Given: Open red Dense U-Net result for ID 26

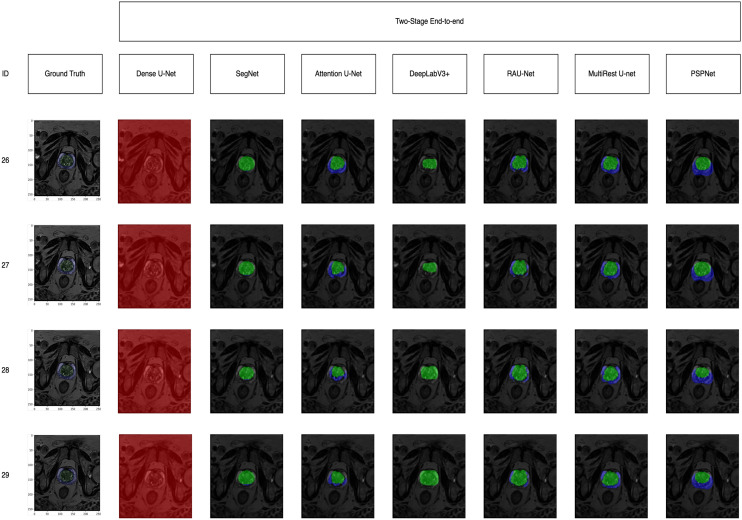Looking at the screenshot, I should [x=154, y=161].
